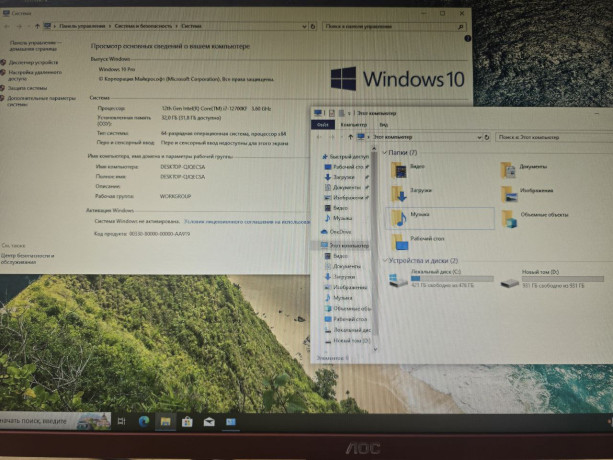Select Video folder in main pane
Image resolution: width=613 pixels, height=460 pixels.
click(409, 170)
